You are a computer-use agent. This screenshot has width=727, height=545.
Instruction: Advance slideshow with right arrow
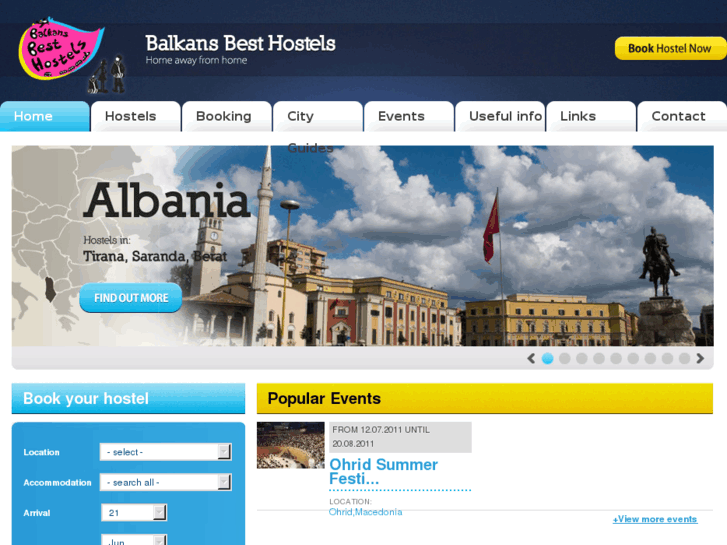(700, 359)
